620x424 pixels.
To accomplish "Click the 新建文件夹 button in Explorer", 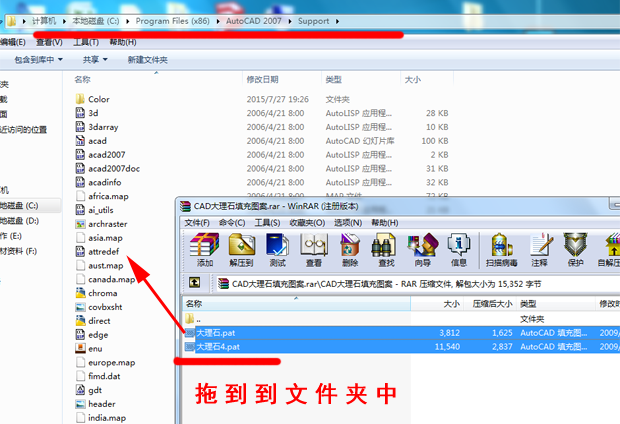I will (147, 60).
